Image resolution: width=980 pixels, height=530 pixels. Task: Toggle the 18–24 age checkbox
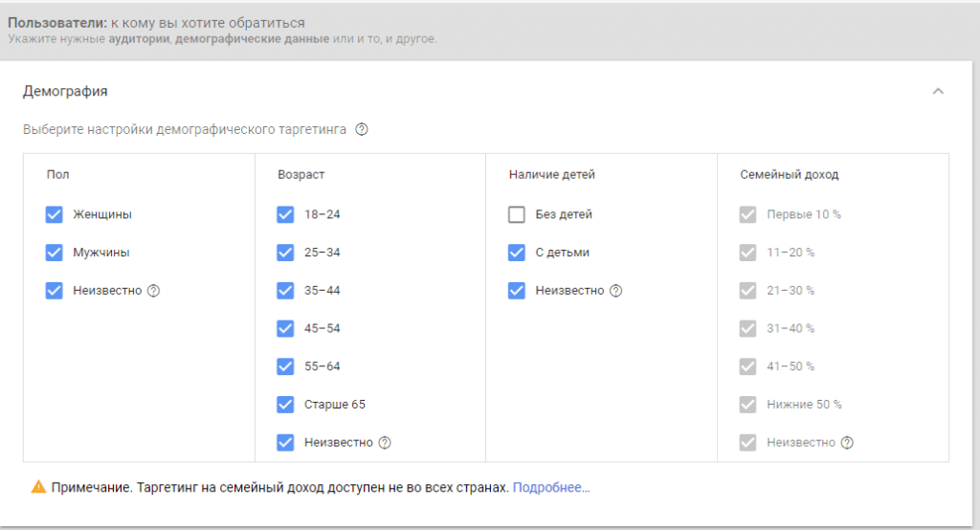click(x=285, y=214)
